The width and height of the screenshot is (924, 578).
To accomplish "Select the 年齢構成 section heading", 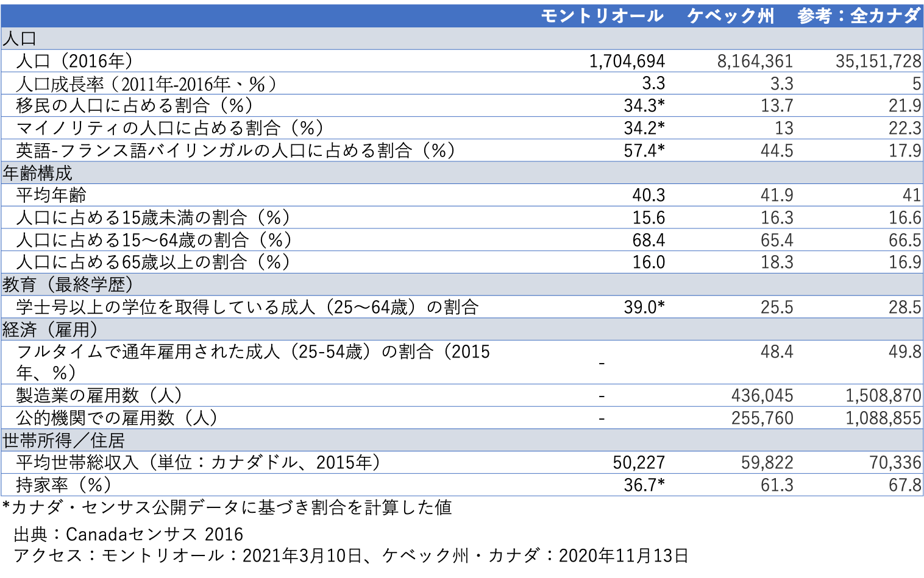I will 462,173.
